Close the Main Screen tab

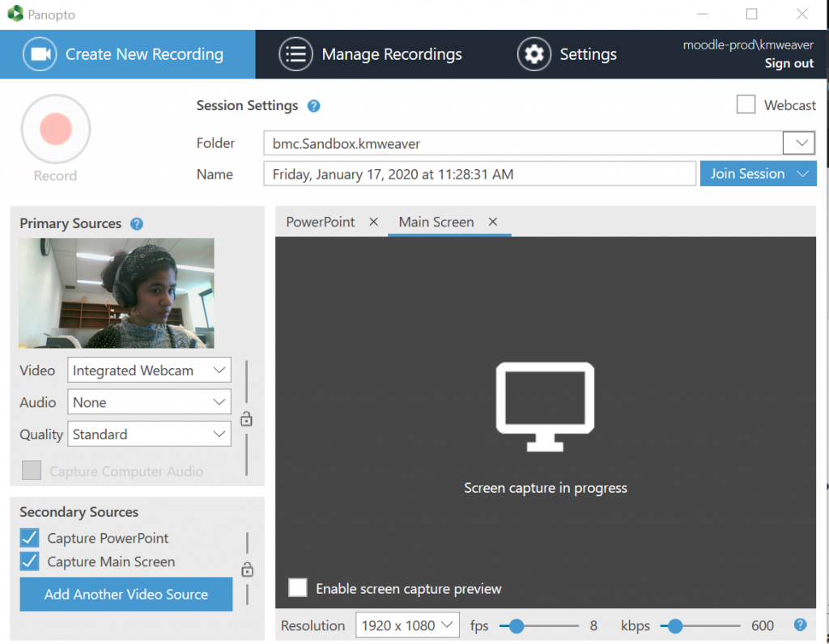(493, 222)
